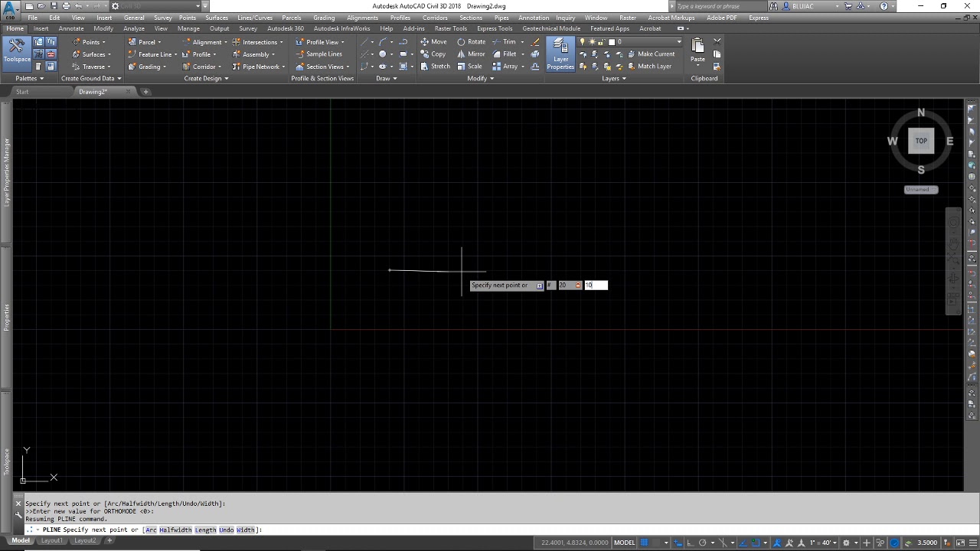Click the dynamic input angle field showing 10

coord(596,285)
